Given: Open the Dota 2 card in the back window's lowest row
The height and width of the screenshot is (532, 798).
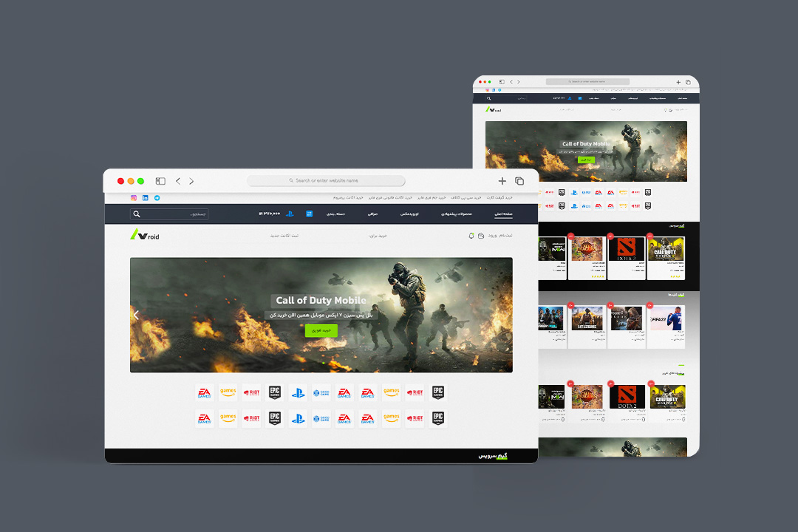Looking at the screenshot, I should coord(627,403).
